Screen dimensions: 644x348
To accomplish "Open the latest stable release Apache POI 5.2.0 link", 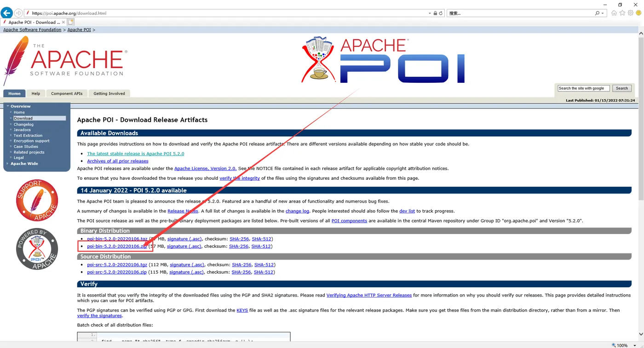I will tap(136, 154).
